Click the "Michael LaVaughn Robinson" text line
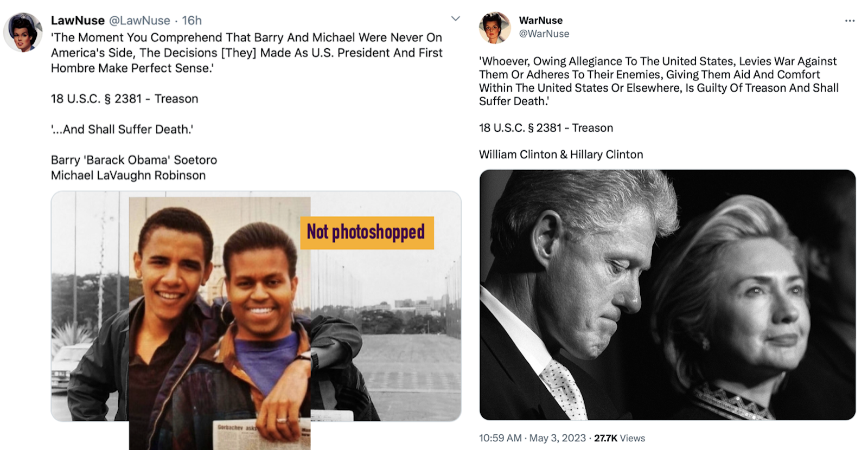Image resolution: width=868 pixels, height=450 pixels. click(x=128, y=175)
